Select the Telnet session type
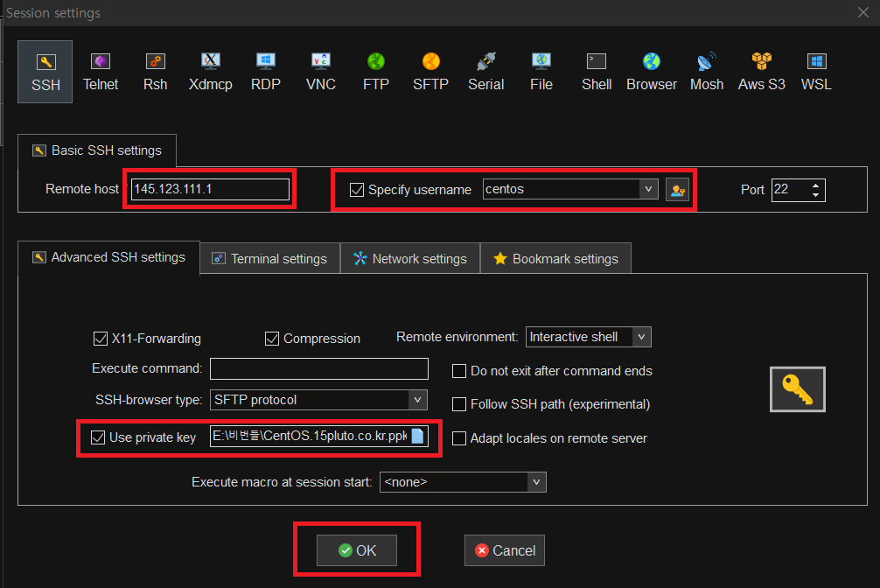This screenshot has height=588, width=880. pyautogui.click(x=101, y=72)
